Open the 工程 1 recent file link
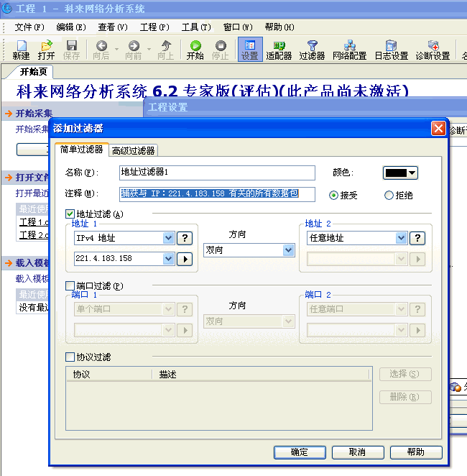Image resolution: width=467 pixels, height=476 pixels. coord(34,222)
